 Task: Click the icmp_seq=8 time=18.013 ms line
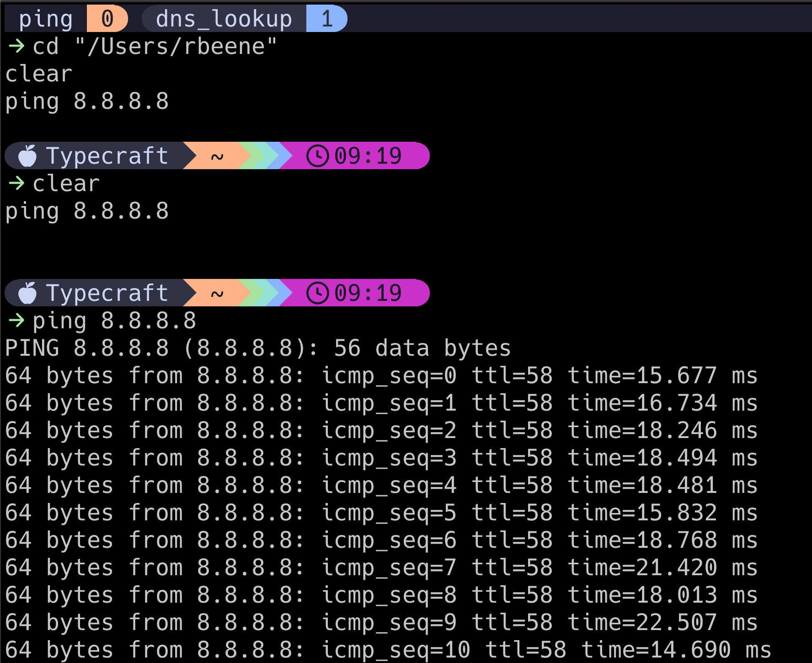point(381,595)
